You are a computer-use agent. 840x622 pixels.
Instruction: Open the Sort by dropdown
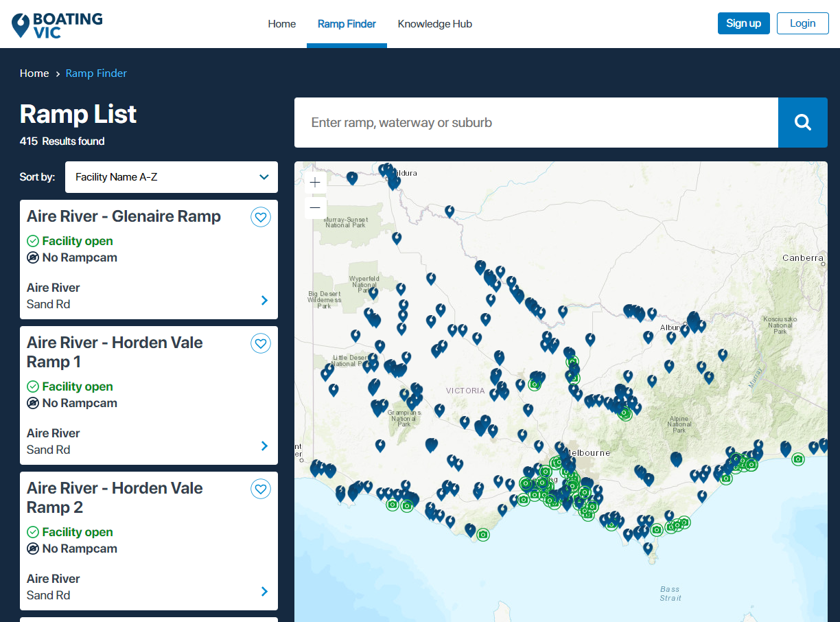(x=171, y=177)
